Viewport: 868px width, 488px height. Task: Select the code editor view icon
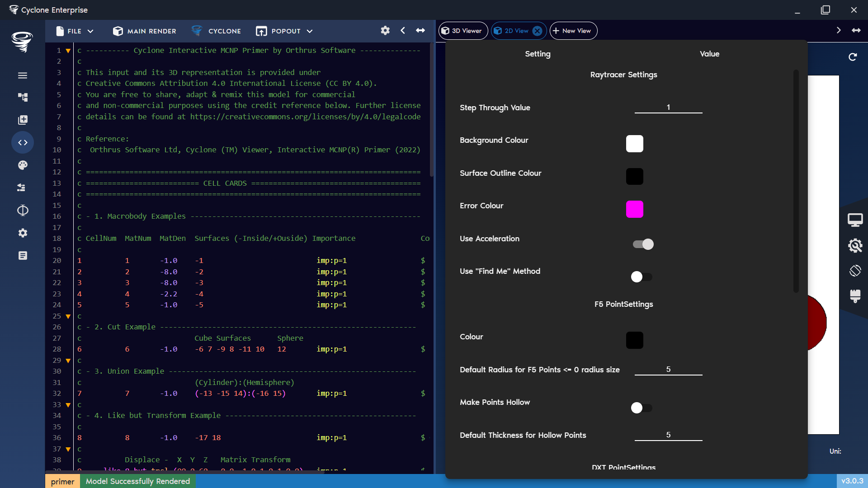(x=23, y=142)
